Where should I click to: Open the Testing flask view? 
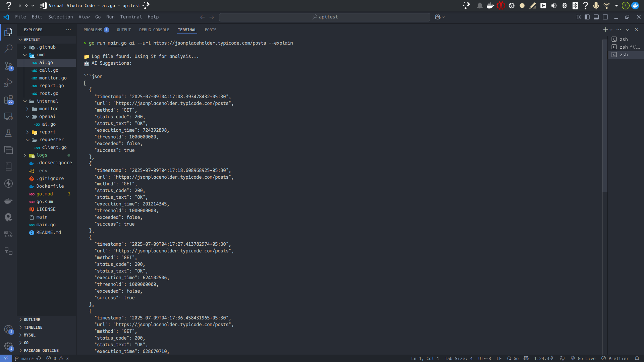[8, 133]
